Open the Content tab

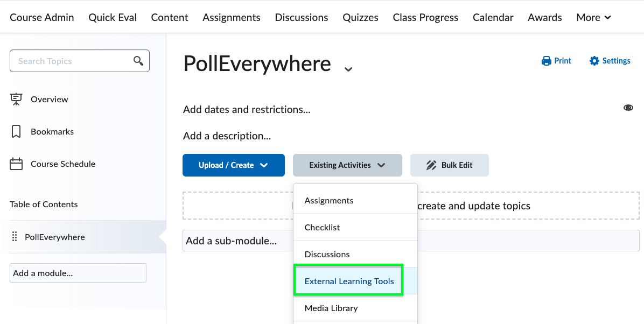tap(170, 18)
